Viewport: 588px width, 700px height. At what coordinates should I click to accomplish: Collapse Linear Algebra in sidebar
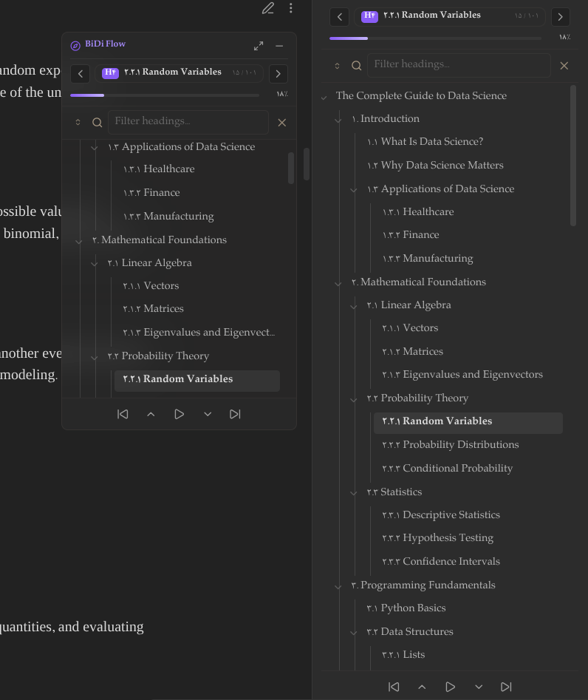tap(354, 306)
